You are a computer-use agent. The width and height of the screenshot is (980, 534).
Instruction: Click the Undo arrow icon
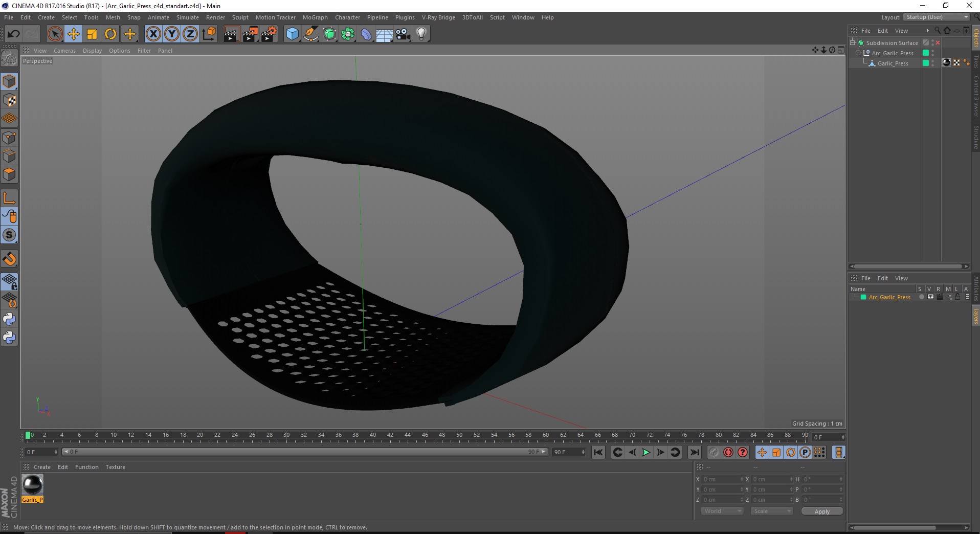(x=14, y=34)
